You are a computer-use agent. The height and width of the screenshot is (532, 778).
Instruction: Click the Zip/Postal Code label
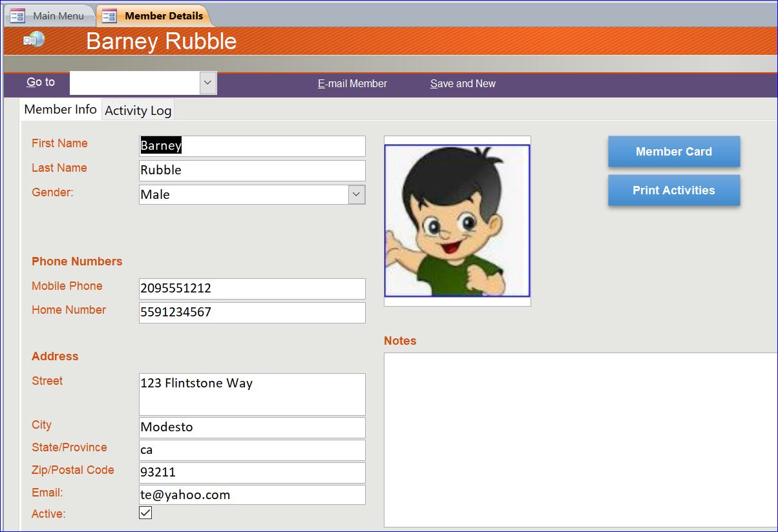(73, 470)
